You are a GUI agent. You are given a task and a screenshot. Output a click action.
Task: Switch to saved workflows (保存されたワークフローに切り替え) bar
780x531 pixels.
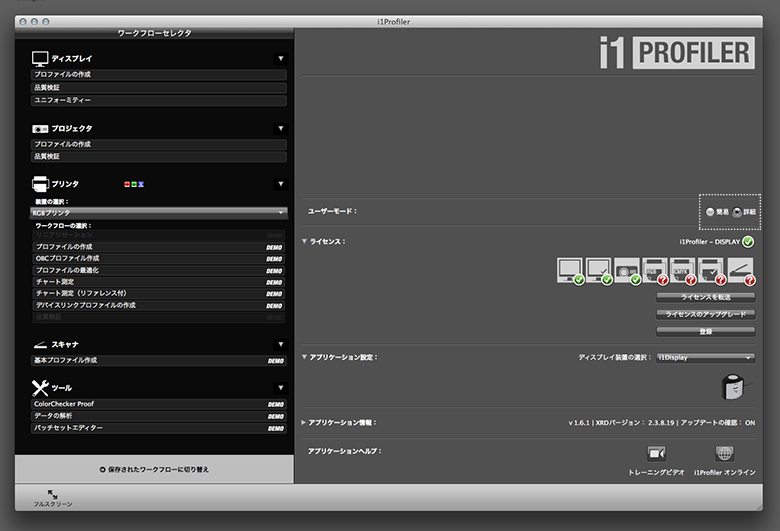pyautogui.click(x=154, y=468)
